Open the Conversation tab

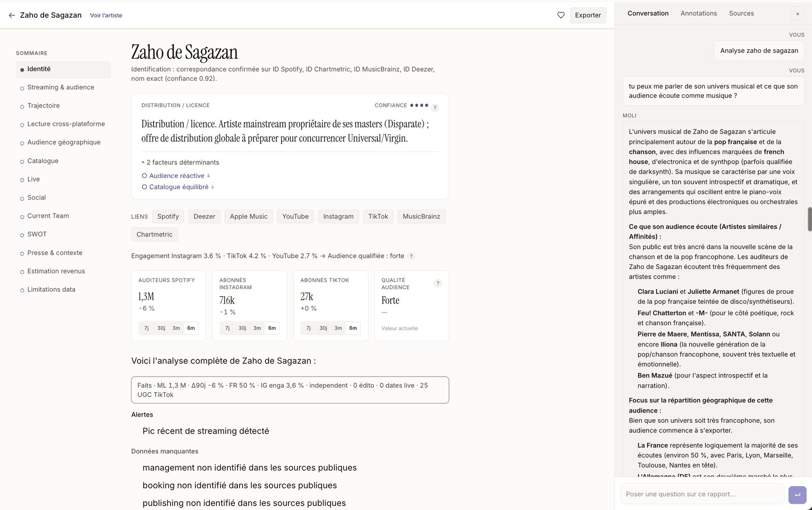pyautogui.click(x=648, y=13)
